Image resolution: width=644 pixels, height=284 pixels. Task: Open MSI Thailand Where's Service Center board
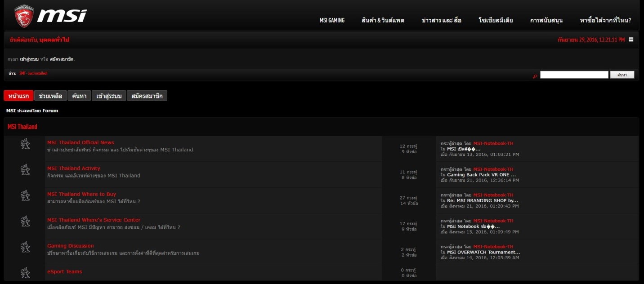point(94,220)
